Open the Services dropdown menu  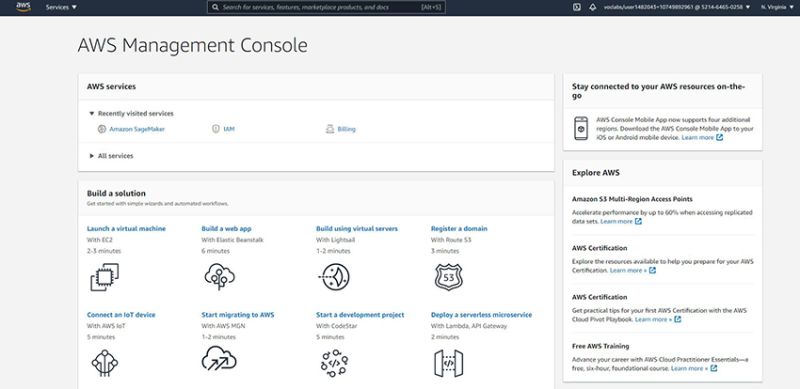[x=61, y=8]
